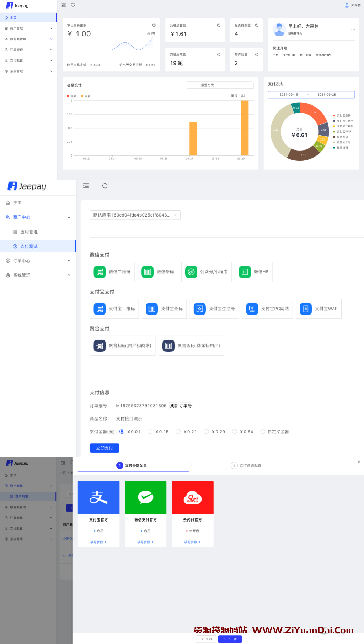Select the ¥0.64 payment amount radio
Screen dimensions: 364x644
click(x=235, y=432)
